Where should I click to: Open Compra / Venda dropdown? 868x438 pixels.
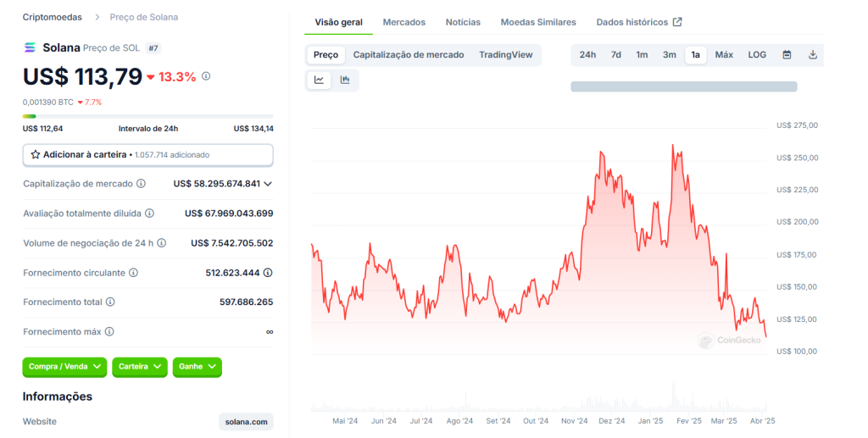(x=64, y=367)
